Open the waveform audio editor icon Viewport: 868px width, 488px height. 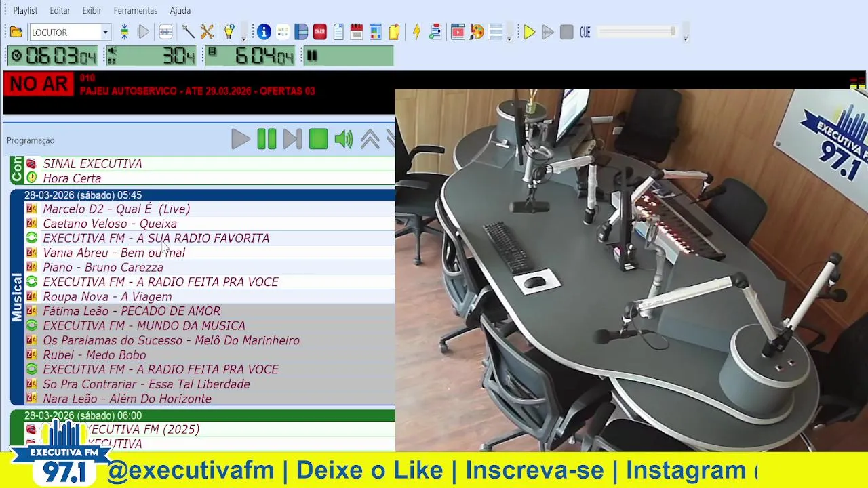pos(165,32)
